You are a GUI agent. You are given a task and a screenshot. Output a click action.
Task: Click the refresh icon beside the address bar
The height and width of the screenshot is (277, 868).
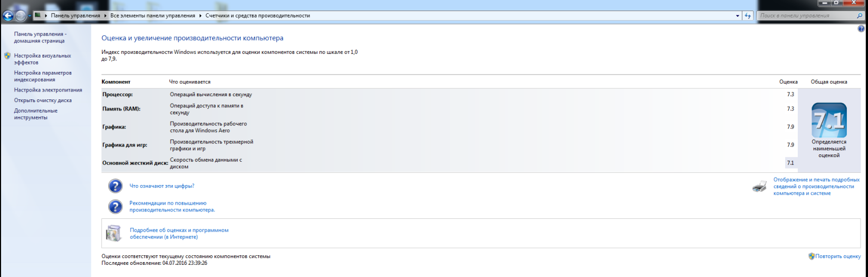748,16
